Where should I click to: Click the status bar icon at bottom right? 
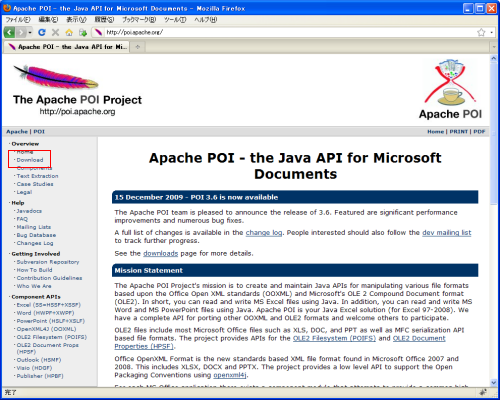pyautogui.click(x=483, y=392)
